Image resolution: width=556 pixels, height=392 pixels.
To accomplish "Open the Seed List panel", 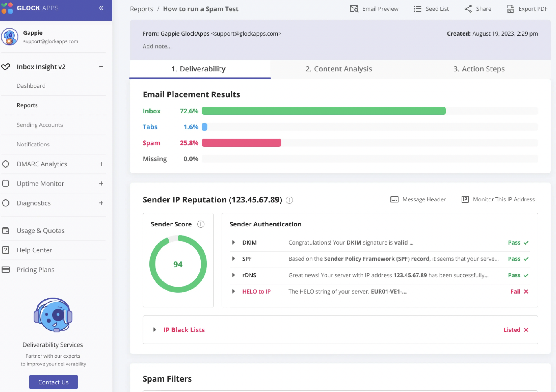I will point(431,8).
